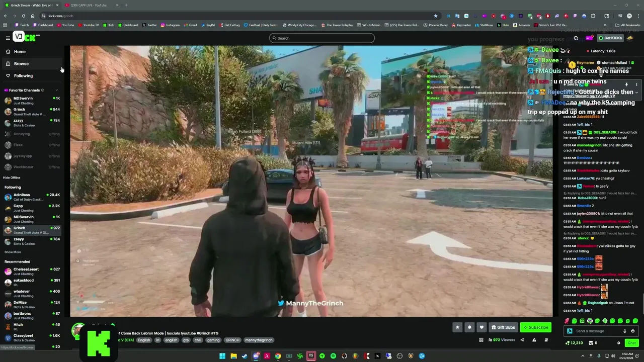The height and width of the screenshot is (362, 644).
Task: Open Spotify on the taskbar
Action: point(333,356)
